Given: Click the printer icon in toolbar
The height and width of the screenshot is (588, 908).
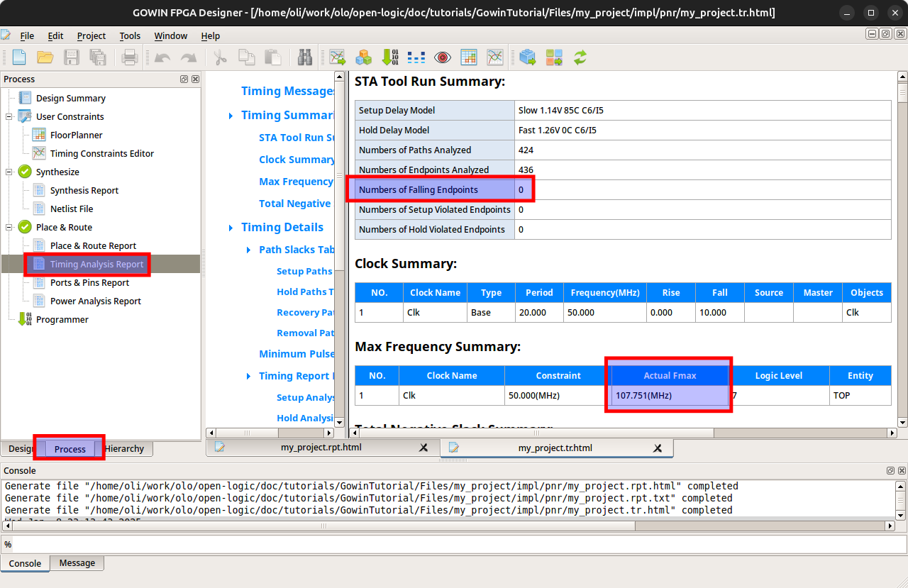Looking at the screenshot, I should (129, 57).
